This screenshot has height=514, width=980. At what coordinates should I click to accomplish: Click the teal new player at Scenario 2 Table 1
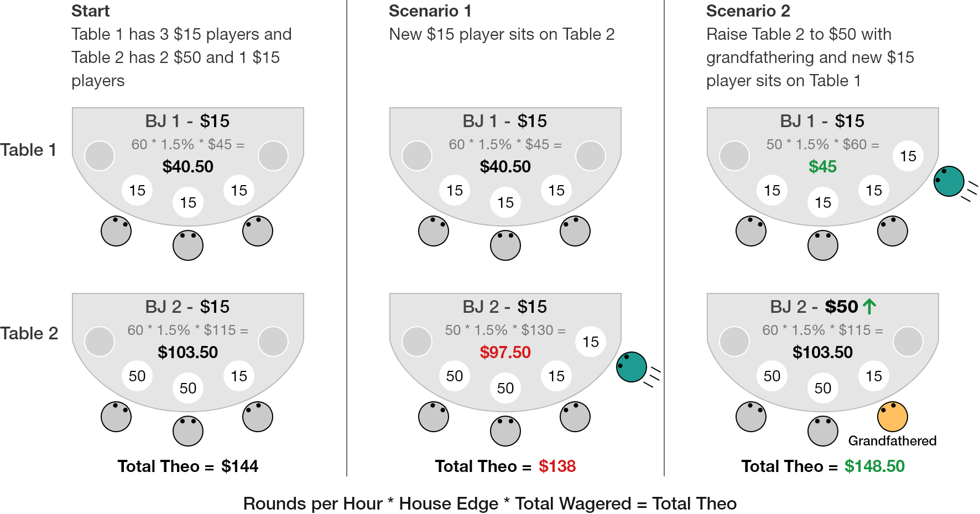(x=949, y=181)
